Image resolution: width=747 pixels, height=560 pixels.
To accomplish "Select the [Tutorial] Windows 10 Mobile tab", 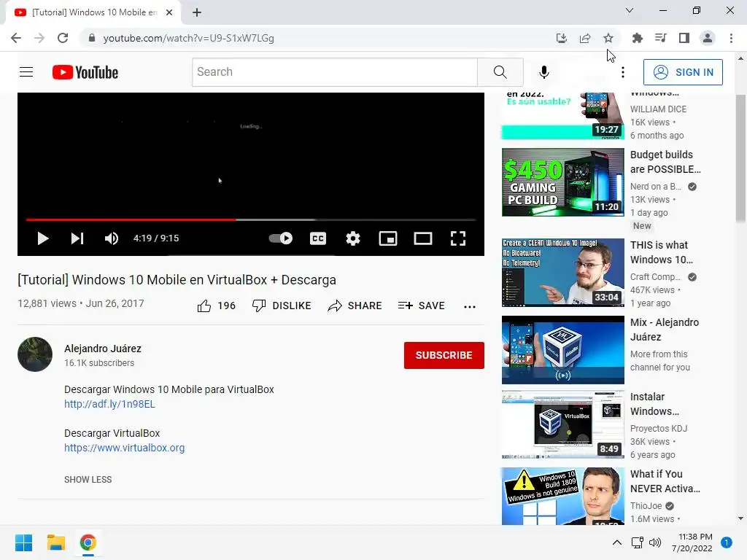I will tap(93, 13).
